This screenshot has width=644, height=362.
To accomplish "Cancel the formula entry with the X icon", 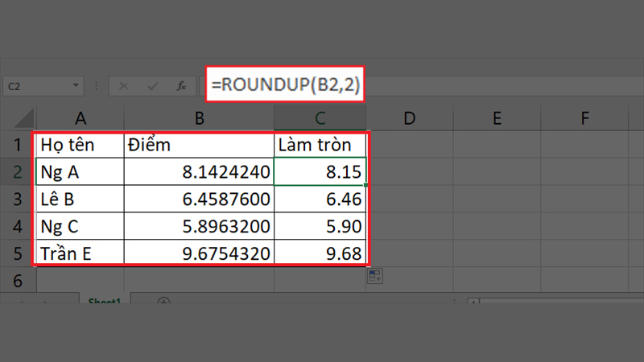I will [123, 86].
